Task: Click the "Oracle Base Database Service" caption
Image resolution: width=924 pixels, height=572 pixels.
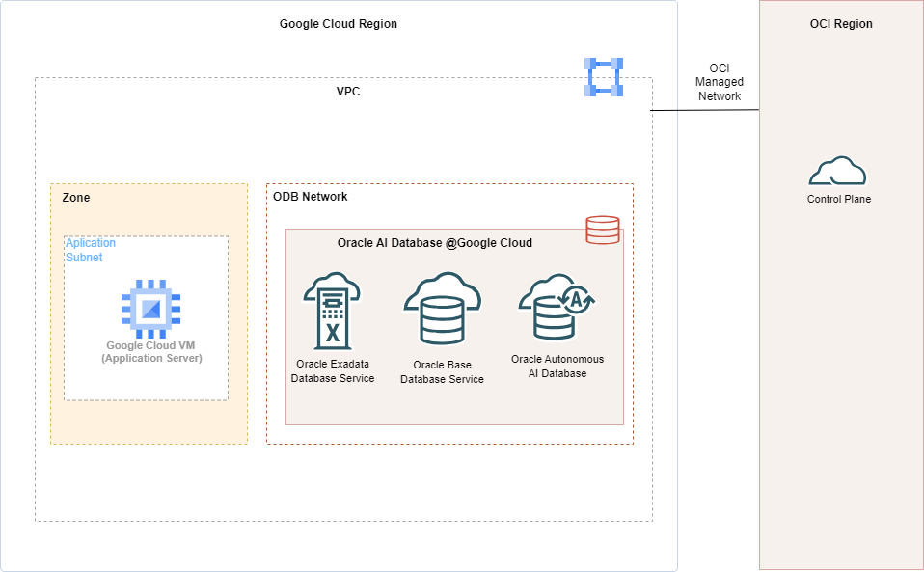Action: point(442,372)
